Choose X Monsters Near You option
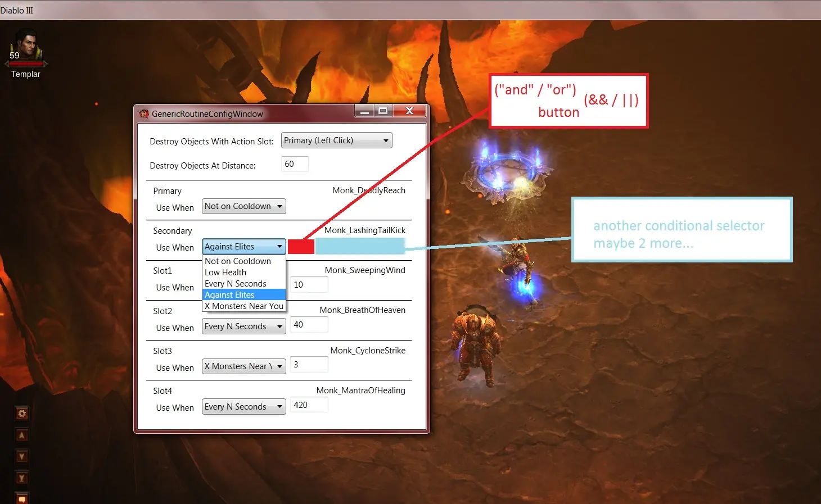 tap(243, 306)
